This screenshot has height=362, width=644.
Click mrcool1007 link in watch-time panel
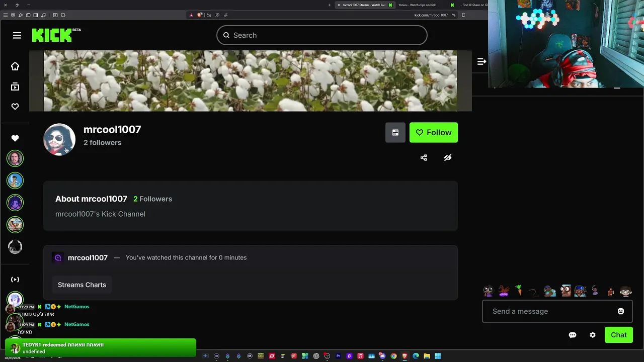tap(88, 257)
